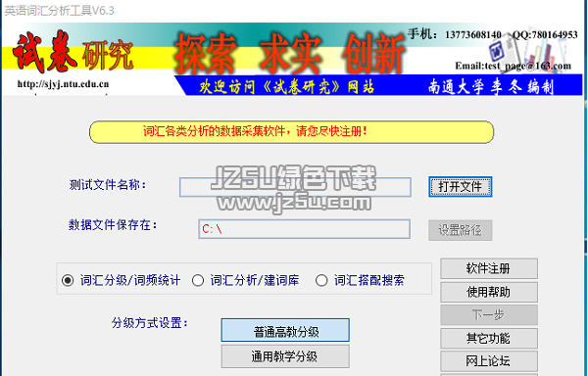Select 词汇分级/词频统计 radio option
Screen dimensions: 588x376
pos(122,280)
